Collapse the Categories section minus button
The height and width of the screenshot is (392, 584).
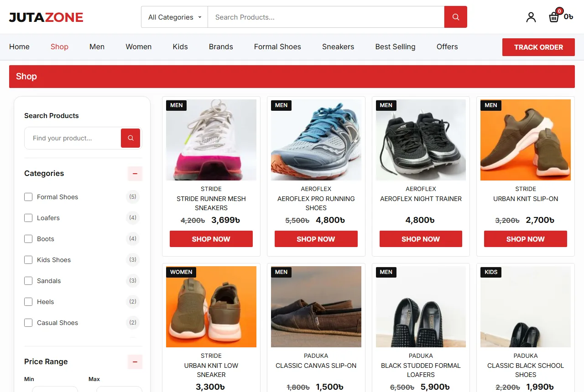(x=135, y=174)
